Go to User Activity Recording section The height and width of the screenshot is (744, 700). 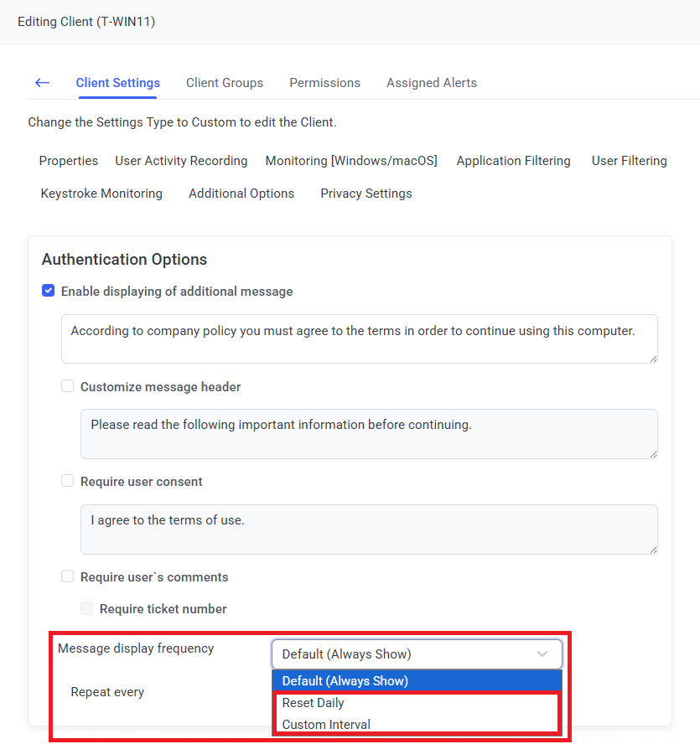coord(181,161)
